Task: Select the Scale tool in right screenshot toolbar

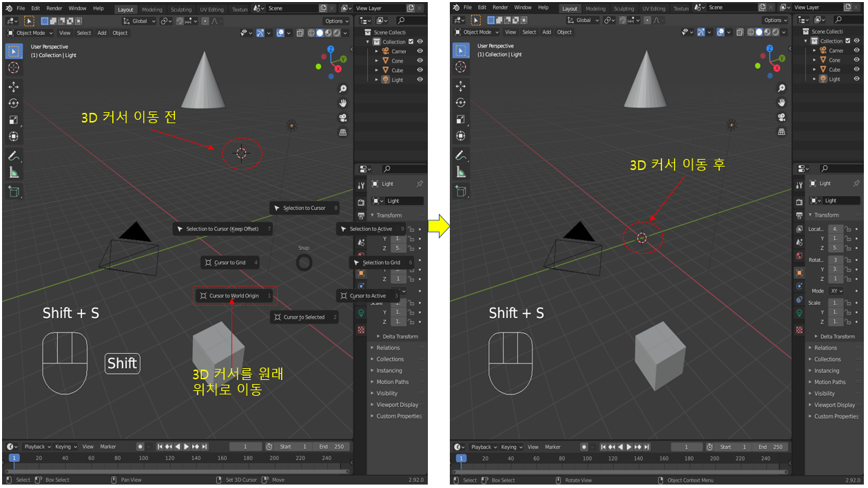Action: [x=460, y=120]
